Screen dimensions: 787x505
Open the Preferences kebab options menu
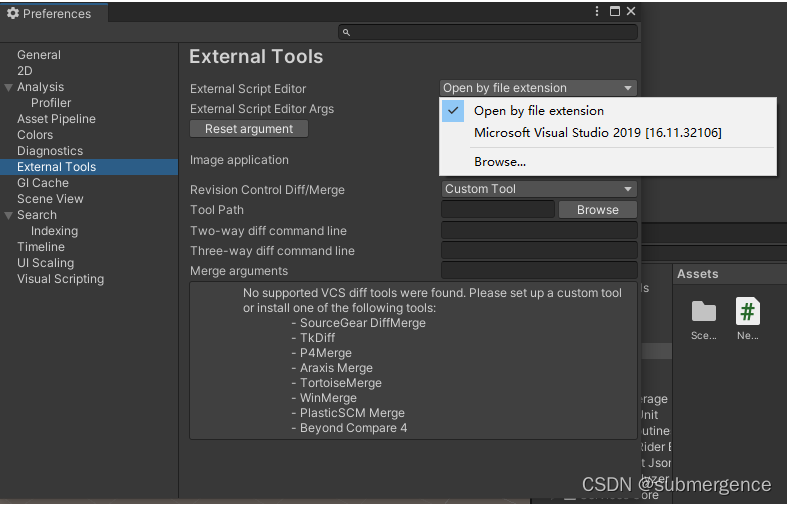coord(597,12)
